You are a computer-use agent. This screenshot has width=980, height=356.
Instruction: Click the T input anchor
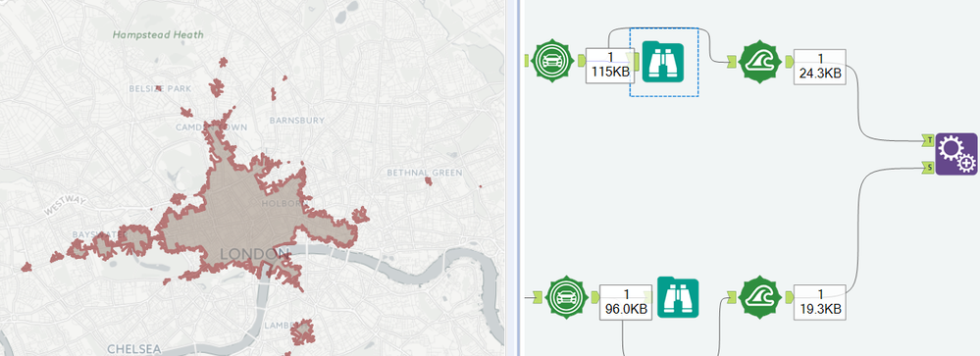pos(929,140)
